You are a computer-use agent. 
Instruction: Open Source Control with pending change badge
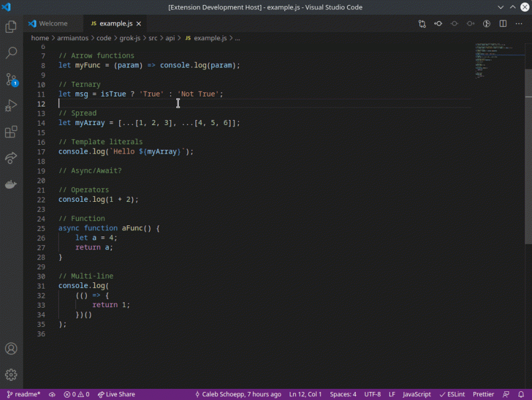coord(11,79)
